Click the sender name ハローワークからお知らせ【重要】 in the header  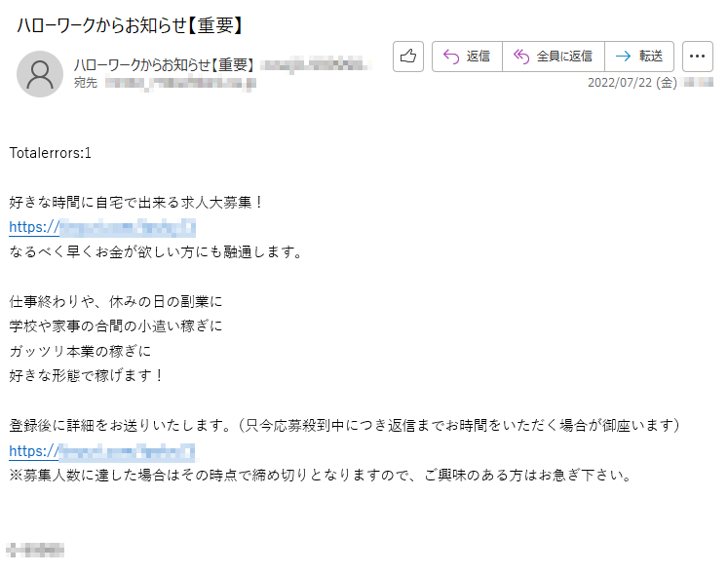click(x=164, y=64)
